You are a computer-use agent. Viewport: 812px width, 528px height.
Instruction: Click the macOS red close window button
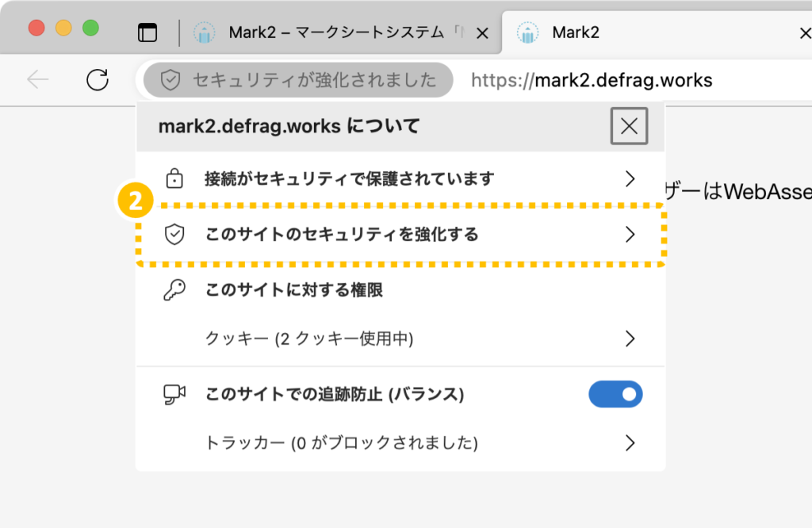pos(36,28)
